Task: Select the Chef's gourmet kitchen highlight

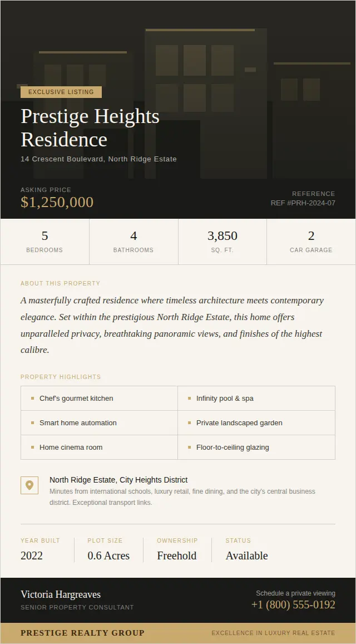Action: pos(76,399)
